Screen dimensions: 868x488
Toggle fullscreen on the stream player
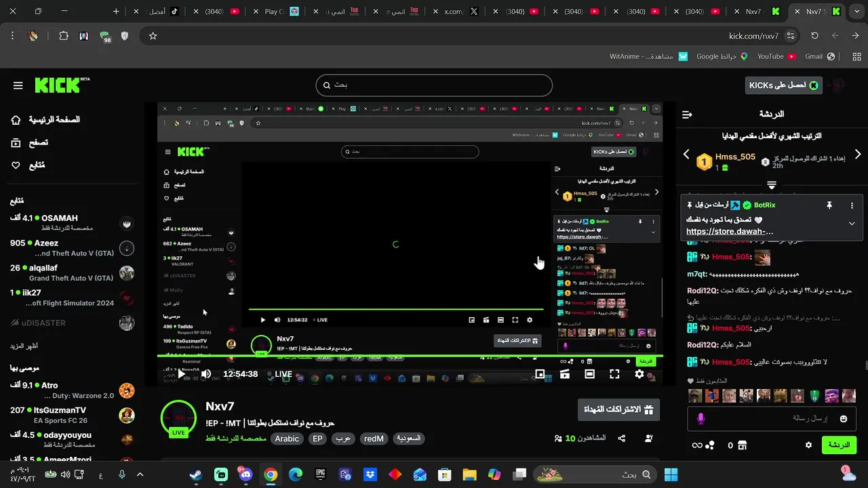point(614,374)
